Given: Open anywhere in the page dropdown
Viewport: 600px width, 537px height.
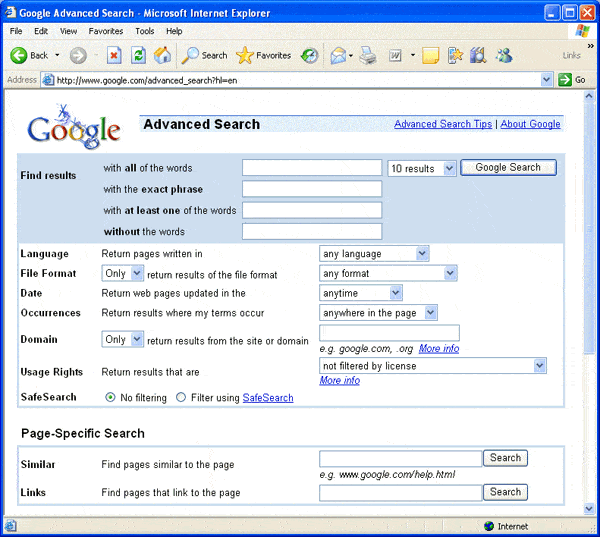Looking at the screenshot, I should pyautogui.click(x=378, y=313).
